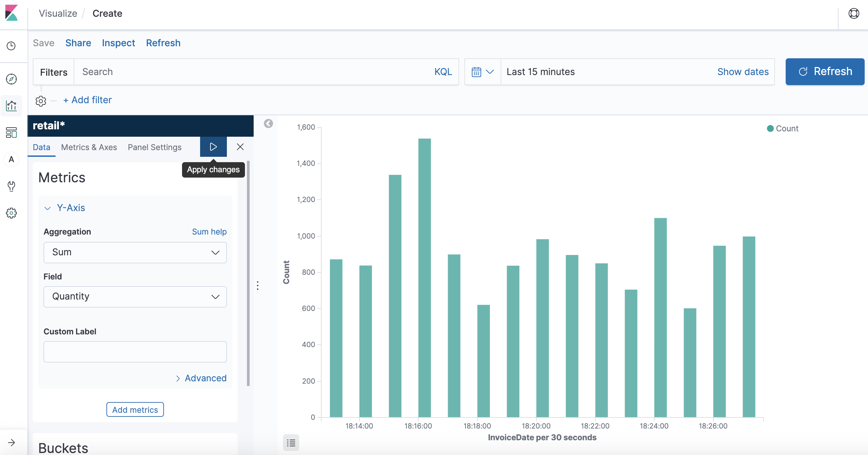This screenshot has width=868, height=455.
Task: Switch to Metrics & Axes tab
Action: coord(89,147)
